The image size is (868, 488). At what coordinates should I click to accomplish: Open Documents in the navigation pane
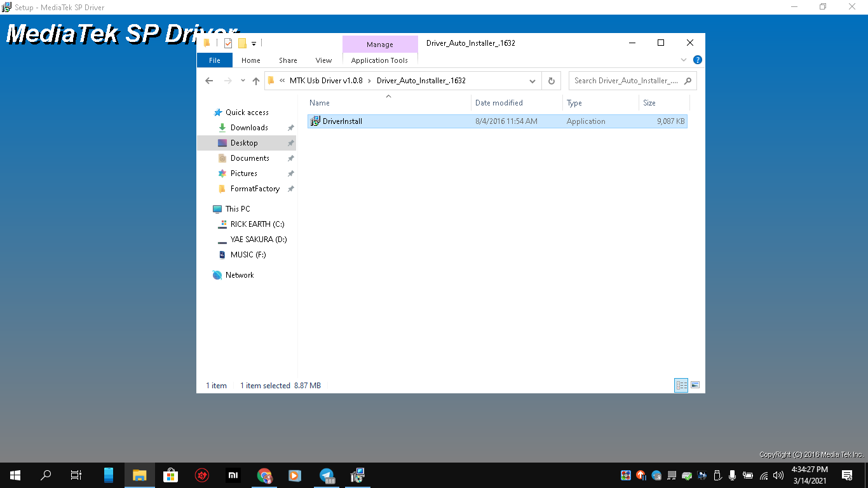250,158
